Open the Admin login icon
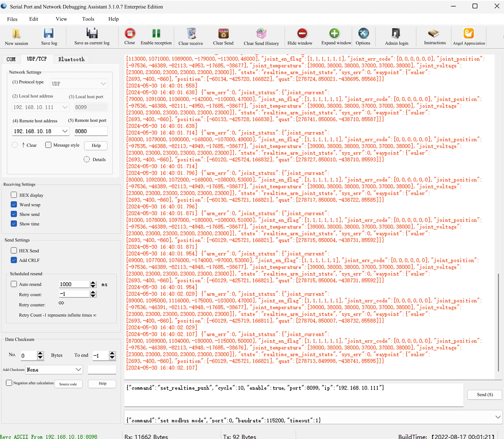 click(396, 34)
